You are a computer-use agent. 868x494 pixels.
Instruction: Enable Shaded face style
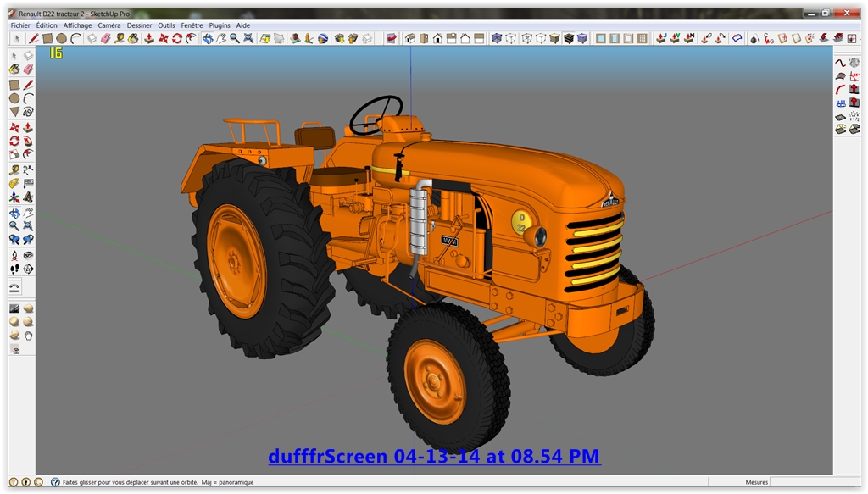pos(554,38)
